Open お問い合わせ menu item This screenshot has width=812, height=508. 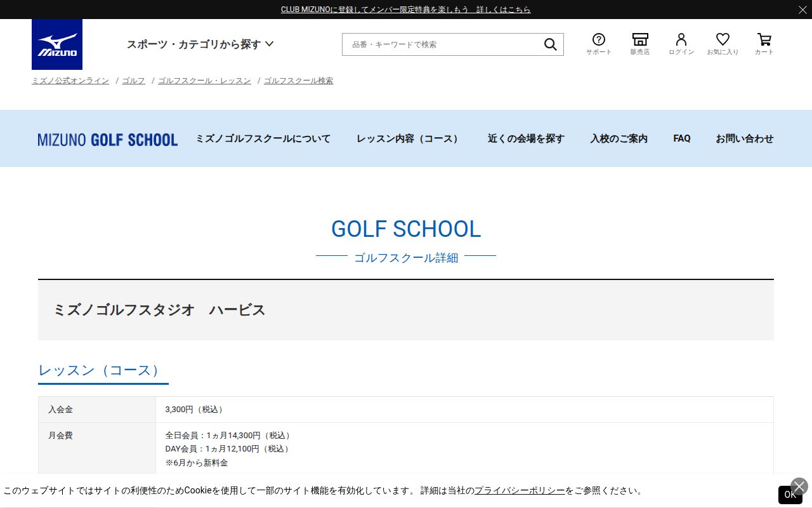tap(745, 138)
